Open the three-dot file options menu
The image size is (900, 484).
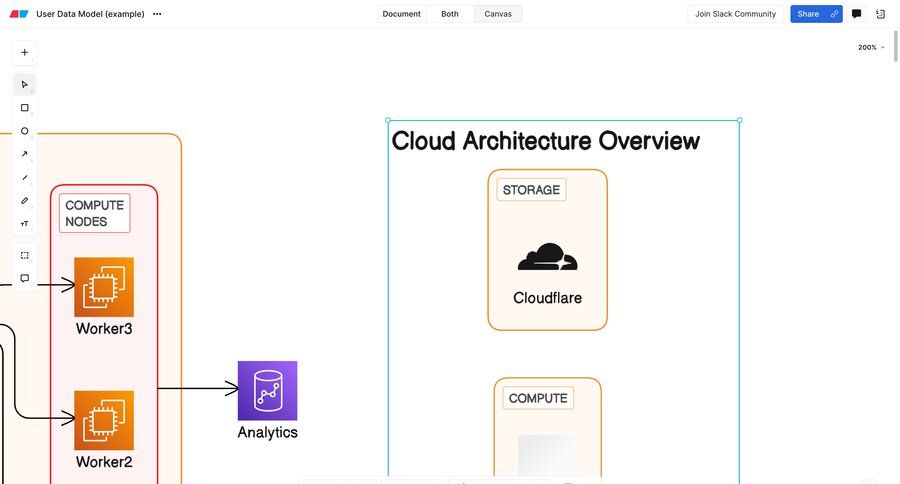(157, 14)
